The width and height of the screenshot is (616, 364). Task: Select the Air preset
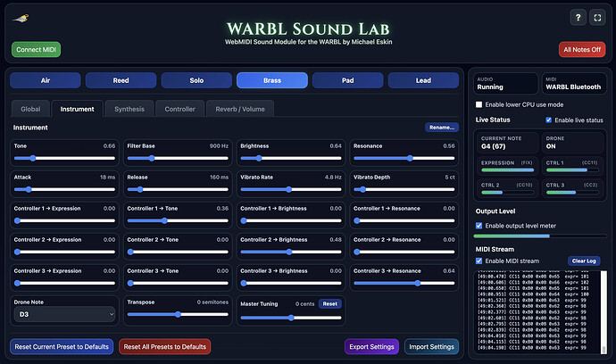[46, 80]
